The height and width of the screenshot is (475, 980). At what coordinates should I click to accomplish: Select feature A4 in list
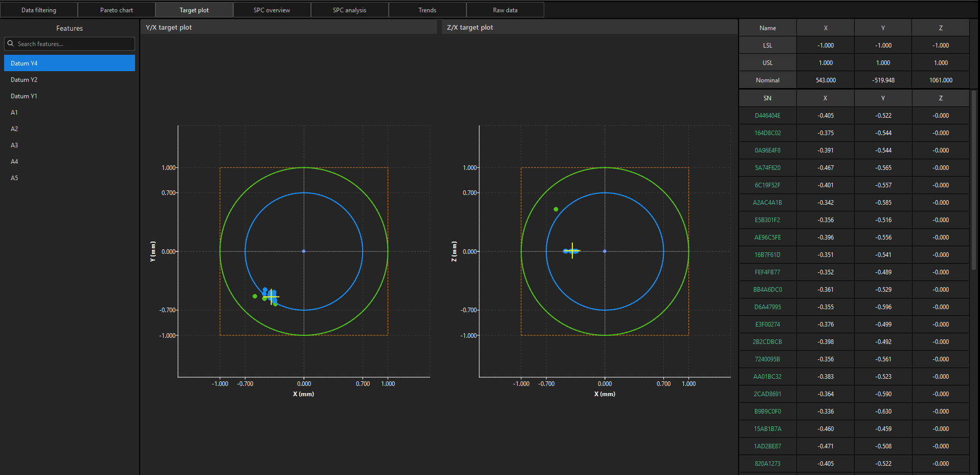(70, 161)
